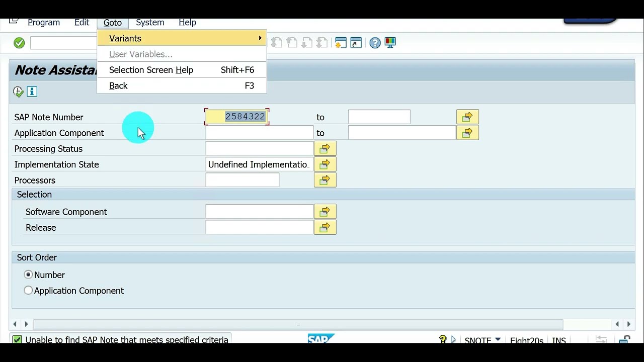
Task: Click the Release input field
Action: click(x=259, y=227)
